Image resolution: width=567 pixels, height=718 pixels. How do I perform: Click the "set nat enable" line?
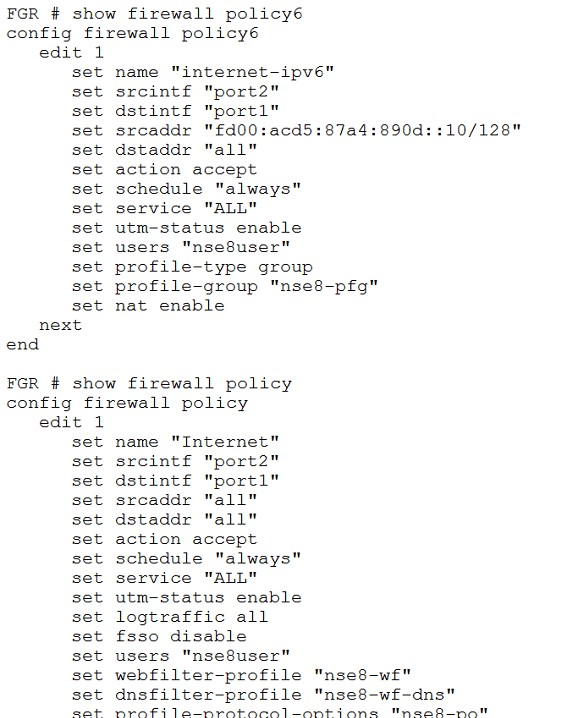148,306
